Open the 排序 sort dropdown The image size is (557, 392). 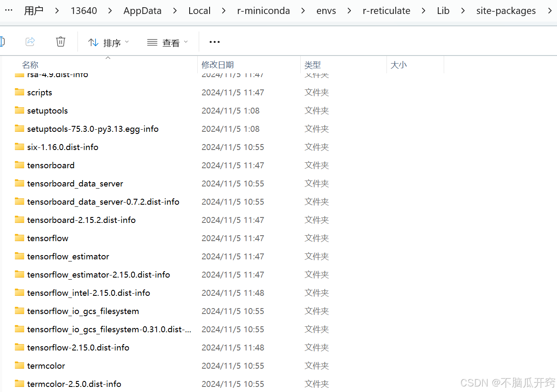[x=109, y=42]
